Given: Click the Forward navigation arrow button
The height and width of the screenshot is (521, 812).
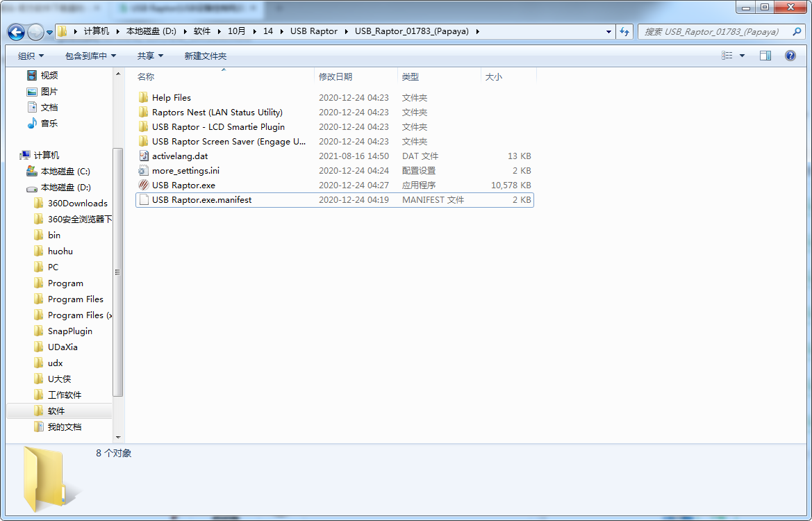Looking at the screenshot, I should tap(35, 32).
